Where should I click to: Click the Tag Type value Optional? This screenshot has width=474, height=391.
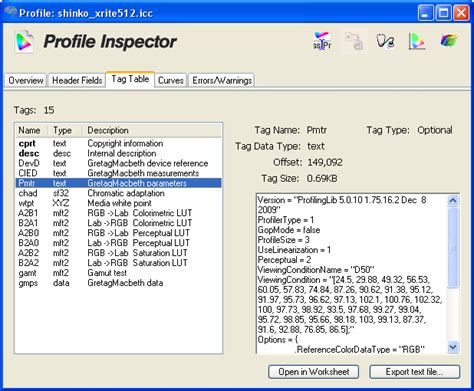point(435,130)
